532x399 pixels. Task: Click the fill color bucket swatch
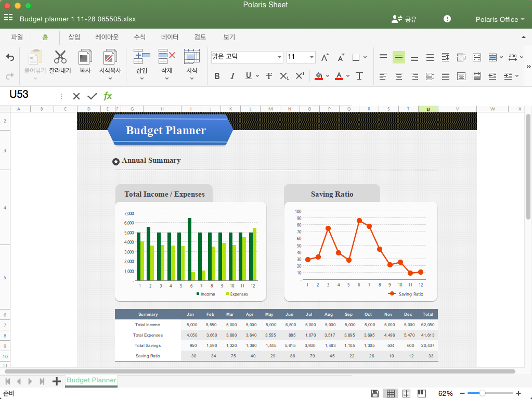[x=319, y=76]
